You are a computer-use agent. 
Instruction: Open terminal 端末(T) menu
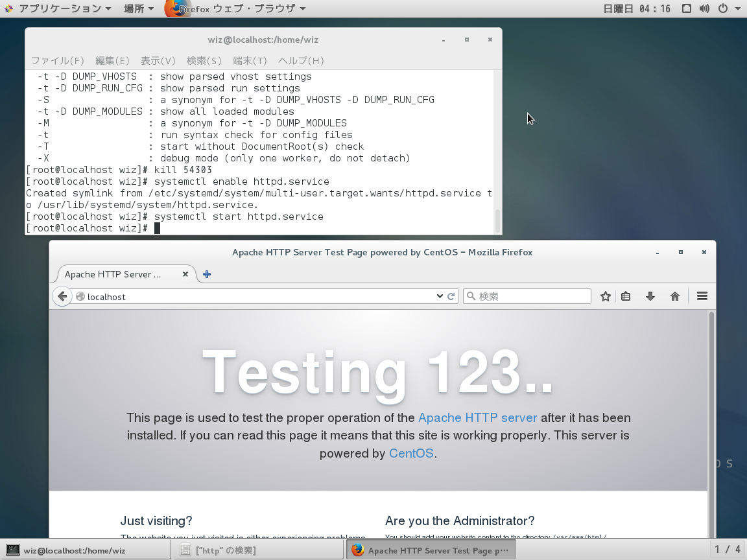[250, 60]
